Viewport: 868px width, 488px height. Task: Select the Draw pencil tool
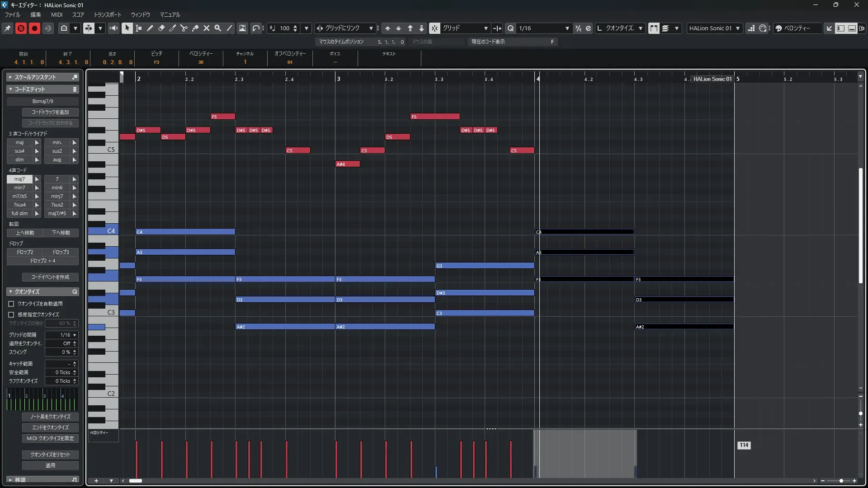click(x=150, y=28)
